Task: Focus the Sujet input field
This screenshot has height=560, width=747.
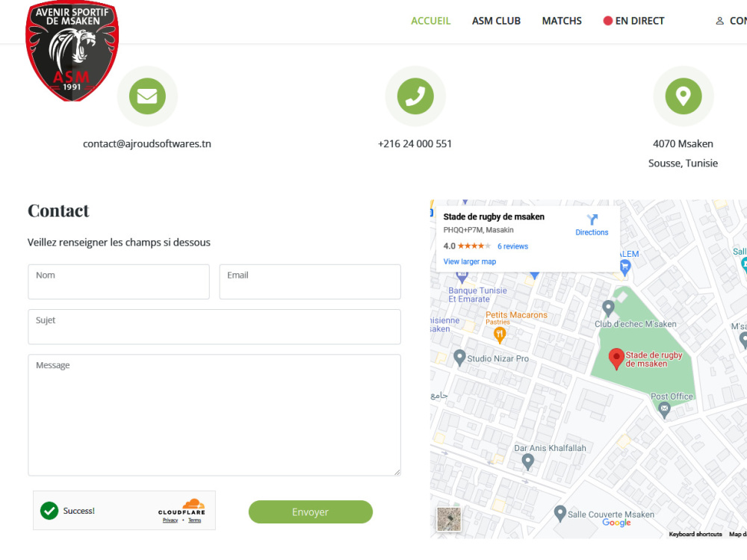Action: point(214,327)
